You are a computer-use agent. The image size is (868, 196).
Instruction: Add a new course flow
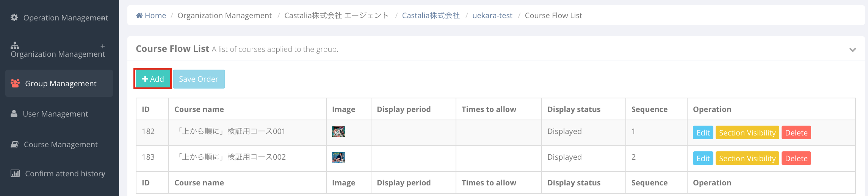click(x=153, y=79)
